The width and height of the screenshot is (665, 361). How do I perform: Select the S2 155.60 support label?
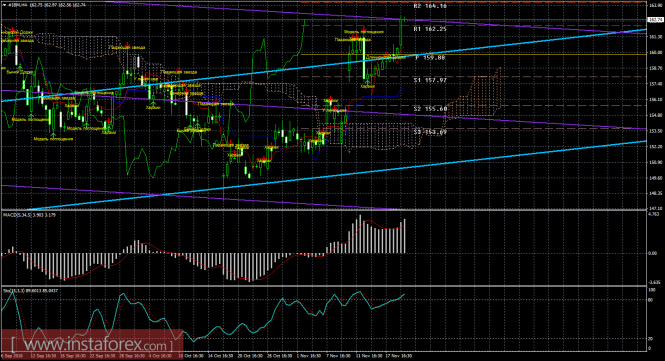pos(430,109)
